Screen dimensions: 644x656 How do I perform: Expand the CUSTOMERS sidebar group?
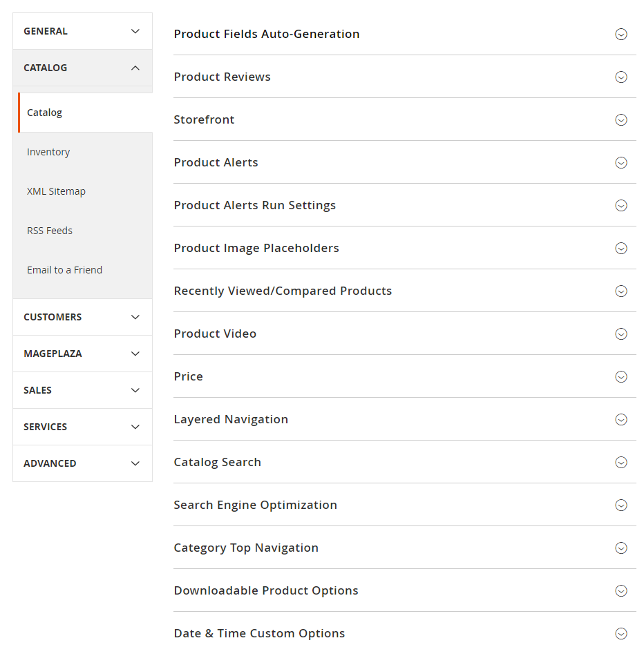pyautogui.click(x=82, y=317)
